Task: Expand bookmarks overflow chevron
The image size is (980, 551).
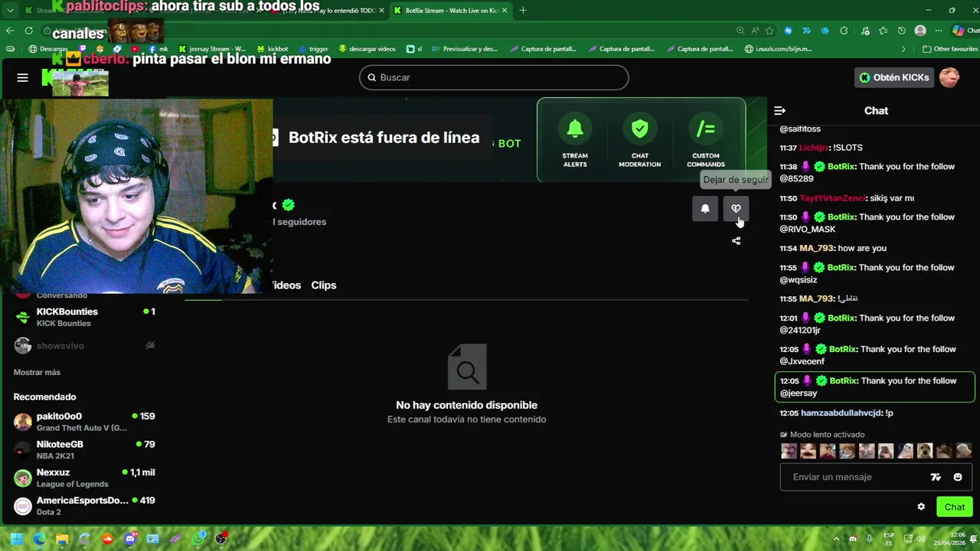Action: pyautogui.click(x=903, y=49)
